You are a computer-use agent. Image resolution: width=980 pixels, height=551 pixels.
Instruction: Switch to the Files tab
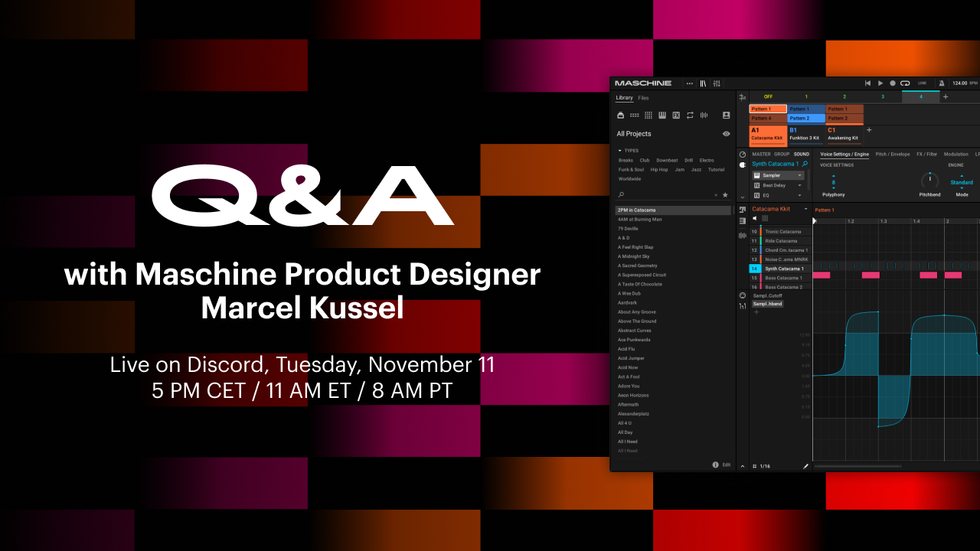(643, 98)
